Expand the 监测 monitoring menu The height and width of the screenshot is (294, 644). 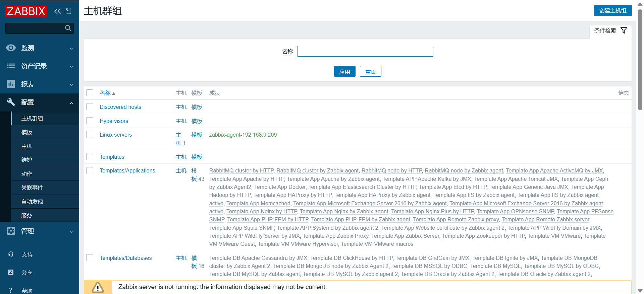coord(40,48)
